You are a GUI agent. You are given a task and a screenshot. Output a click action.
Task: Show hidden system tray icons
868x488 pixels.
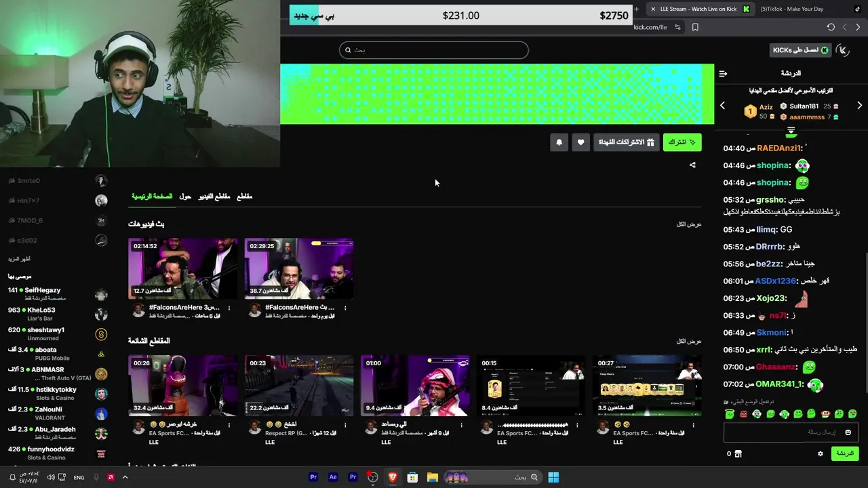[x=125, y=477]
